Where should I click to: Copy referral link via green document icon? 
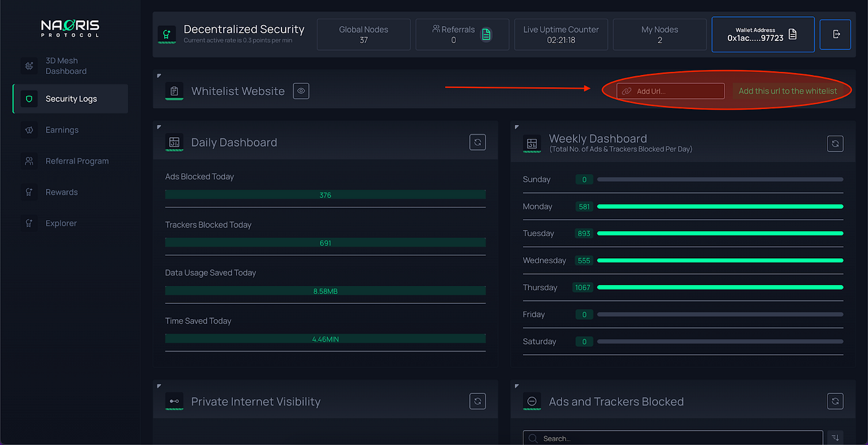click(x=486, y=35)
